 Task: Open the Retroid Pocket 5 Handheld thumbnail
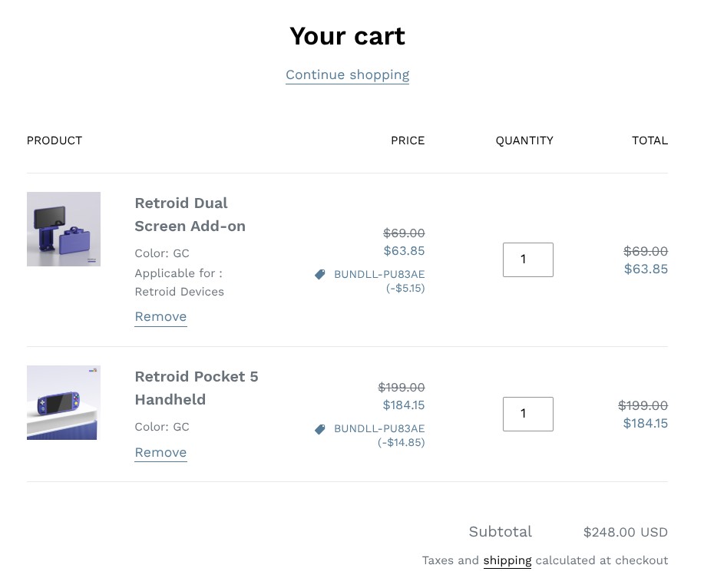click(64, 402)
